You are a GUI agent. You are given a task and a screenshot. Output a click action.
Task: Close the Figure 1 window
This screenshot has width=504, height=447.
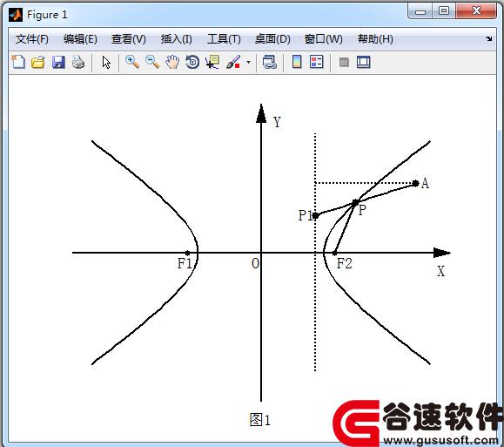(x=476, y=11)
